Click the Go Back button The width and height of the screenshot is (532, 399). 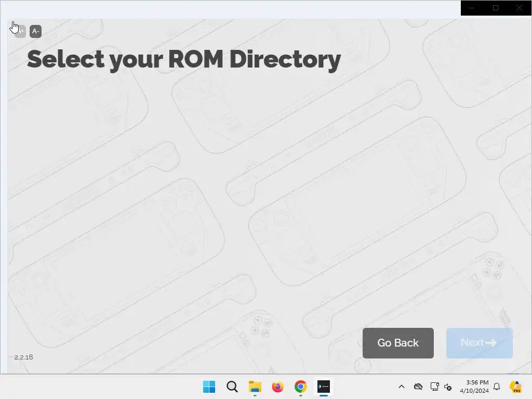(398, 343)
